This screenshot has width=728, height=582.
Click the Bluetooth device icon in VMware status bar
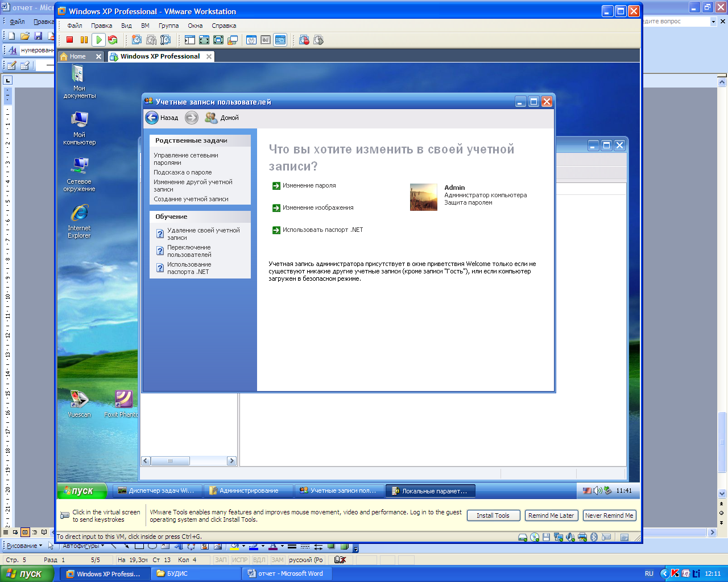click(x=594, y=537)
